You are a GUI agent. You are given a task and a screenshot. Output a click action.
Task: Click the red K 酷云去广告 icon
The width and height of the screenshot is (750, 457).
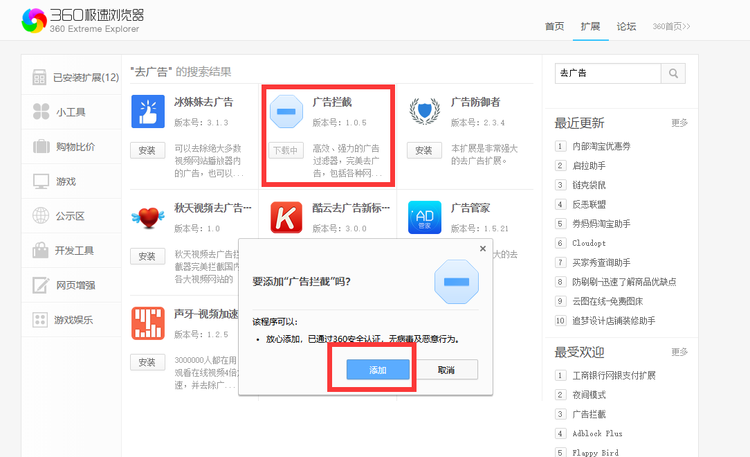click(x=286, y=216)
